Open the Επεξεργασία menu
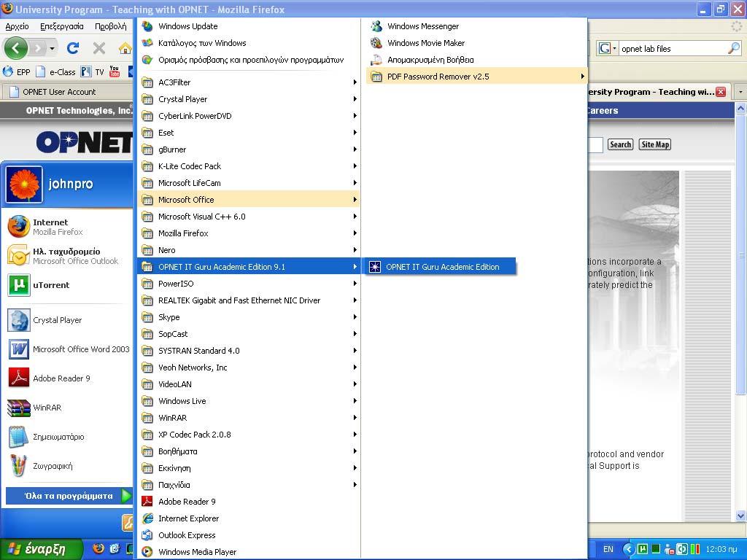 [x=61, y=26]
